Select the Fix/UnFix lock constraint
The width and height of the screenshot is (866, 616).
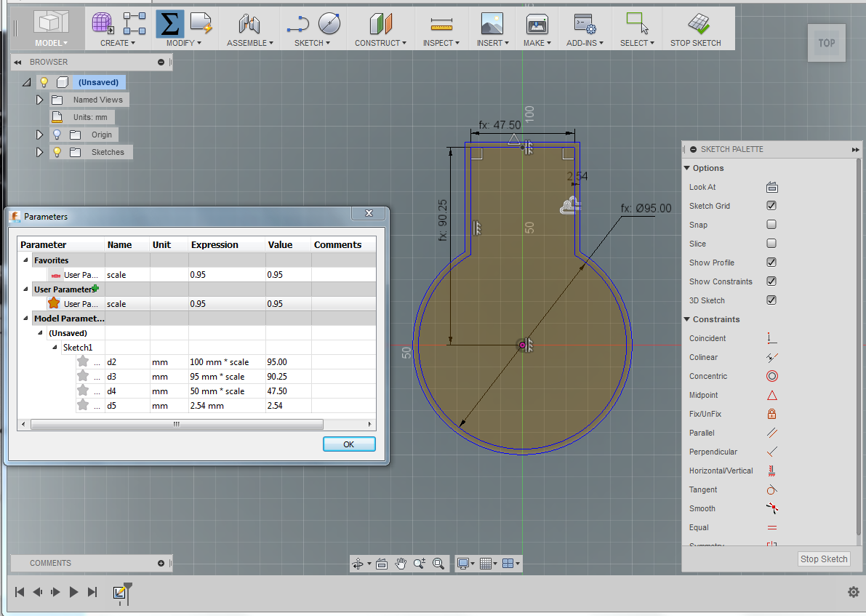pyautogui.click(x=771, y=414)
